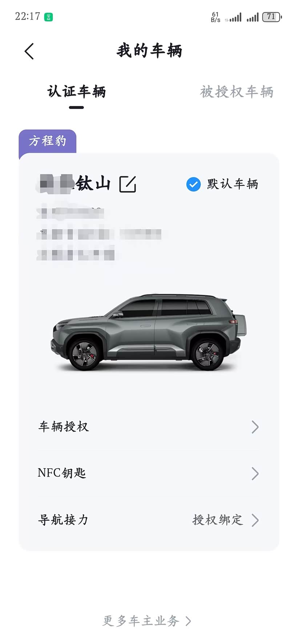The width and height of the screenshot is (298, 644).
Task: Tap the back arrow icon
Action: pyautogui.click(x=29, y=51)
